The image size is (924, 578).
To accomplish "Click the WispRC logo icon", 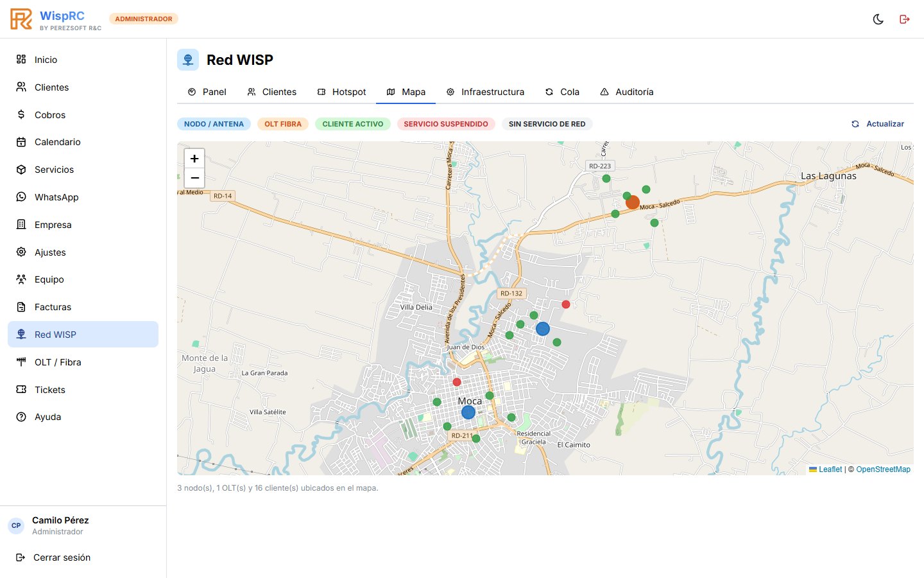I will [x=21, y=19].
